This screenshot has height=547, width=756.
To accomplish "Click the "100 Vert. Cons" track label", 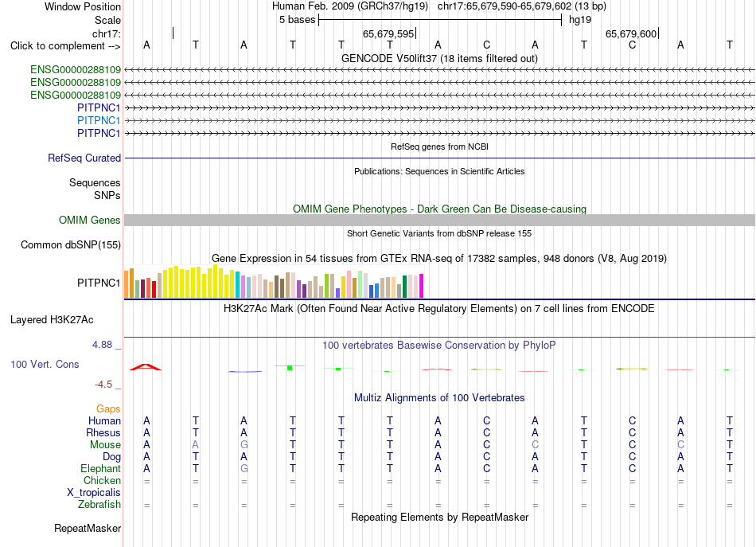I will [x=45, y=364].
